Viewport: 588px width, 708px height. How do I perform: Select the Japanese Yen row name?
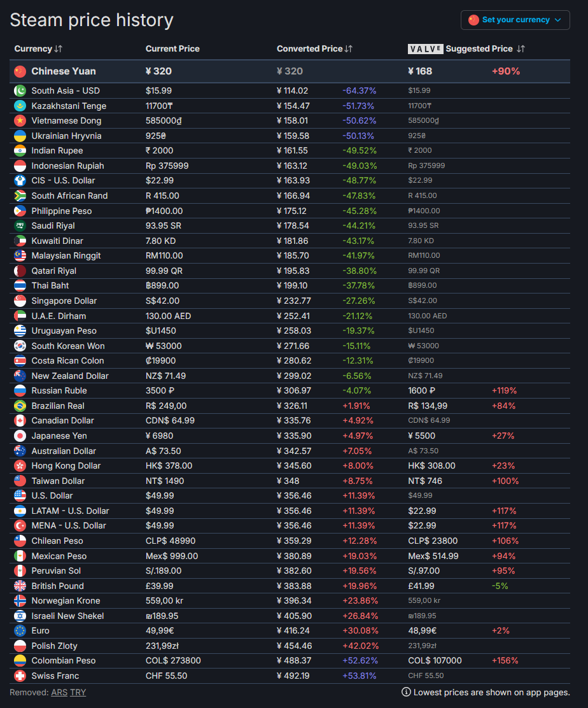point(59,435)
